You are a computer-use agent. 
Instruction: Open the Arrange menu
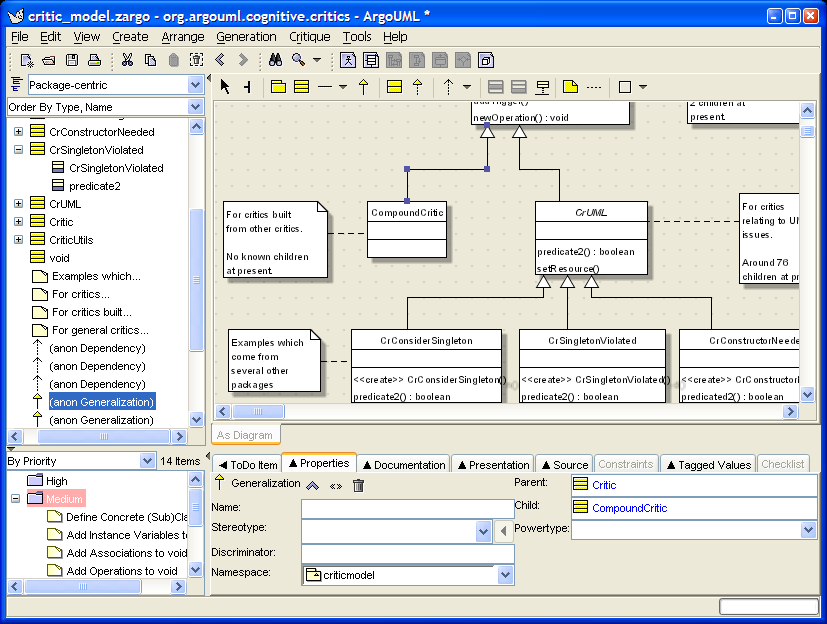[182, 37]
